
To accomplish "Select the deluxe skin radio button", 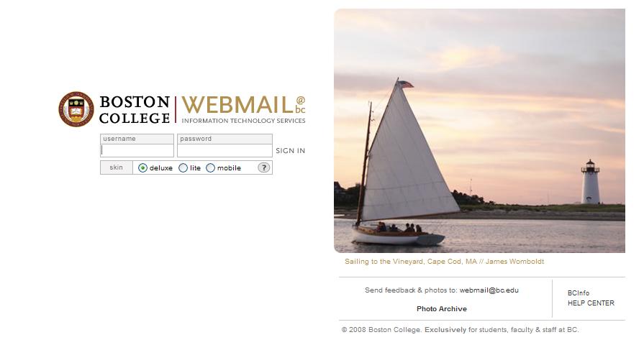I will click(x=142, y=168).
